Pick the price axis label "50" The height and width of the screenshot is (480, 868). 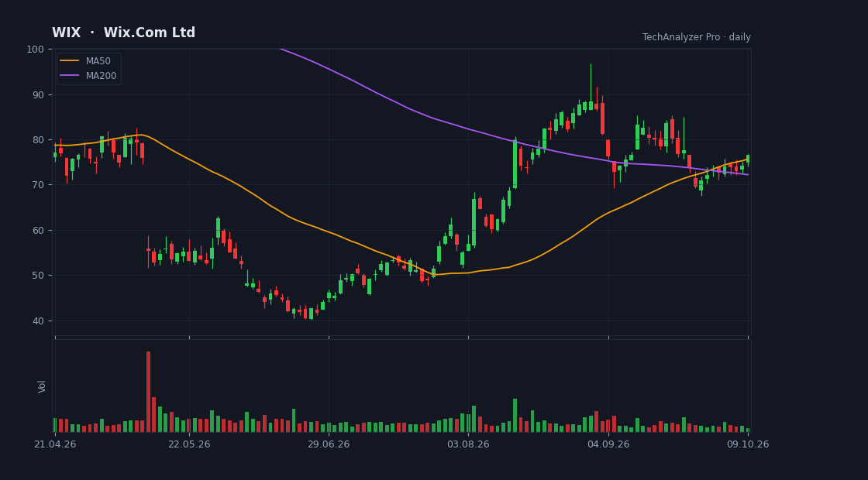pos(38,276)
